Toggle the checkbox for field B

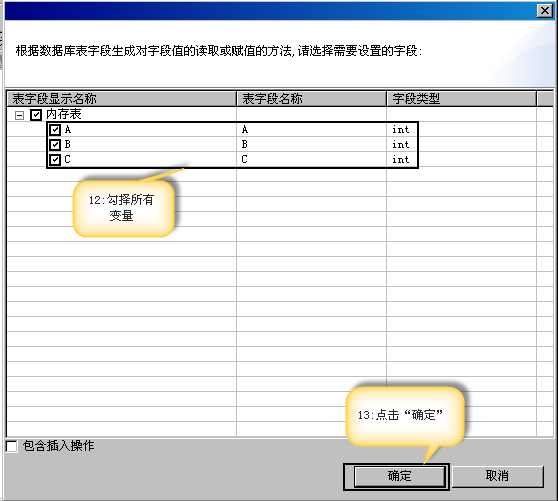point(55,144)
